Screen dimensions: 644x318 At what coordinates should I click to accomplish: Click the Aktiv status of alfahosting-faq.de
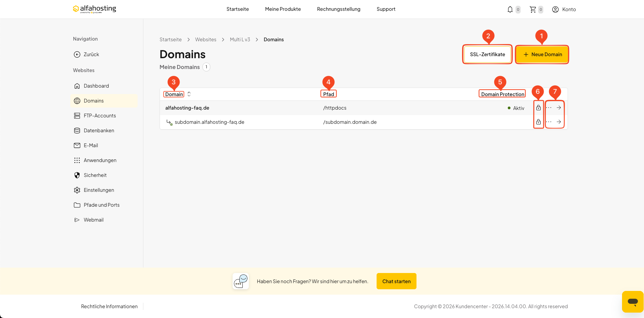516,108
